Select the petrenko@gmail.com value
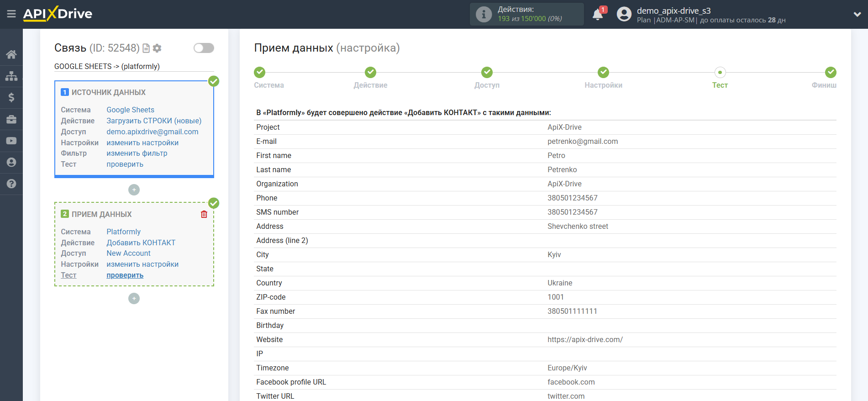The height and width of the screenshot is (401, 868). coord(583,141)
